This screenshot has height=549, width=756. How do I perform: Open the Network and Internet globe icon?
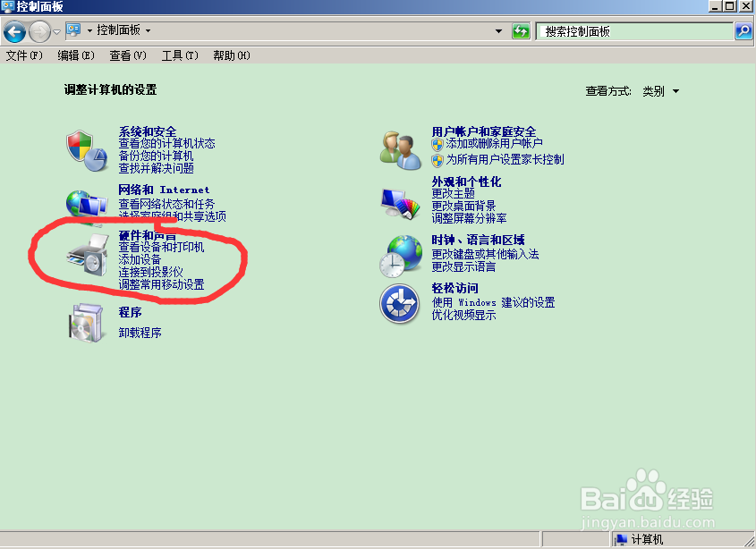87,207
